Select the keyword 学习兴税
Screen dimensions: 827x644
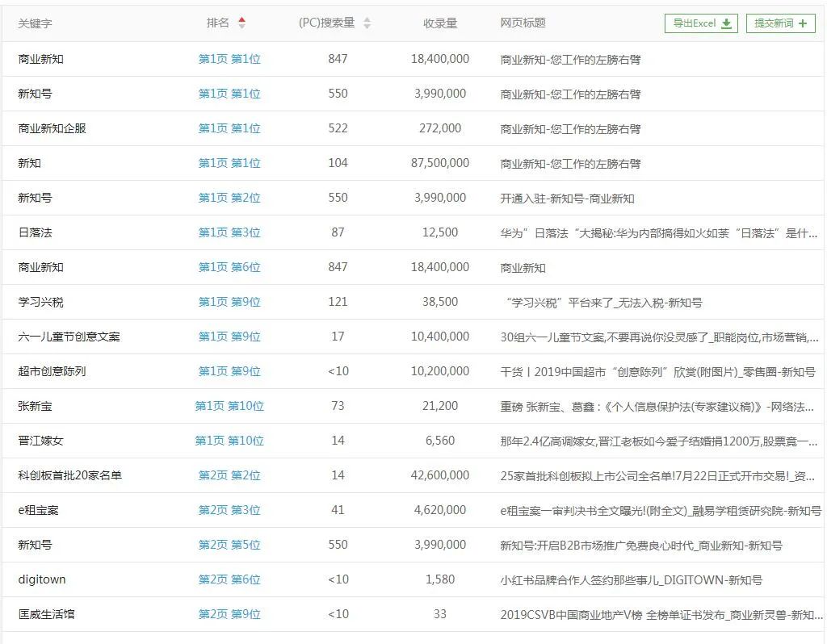(40, 302)
